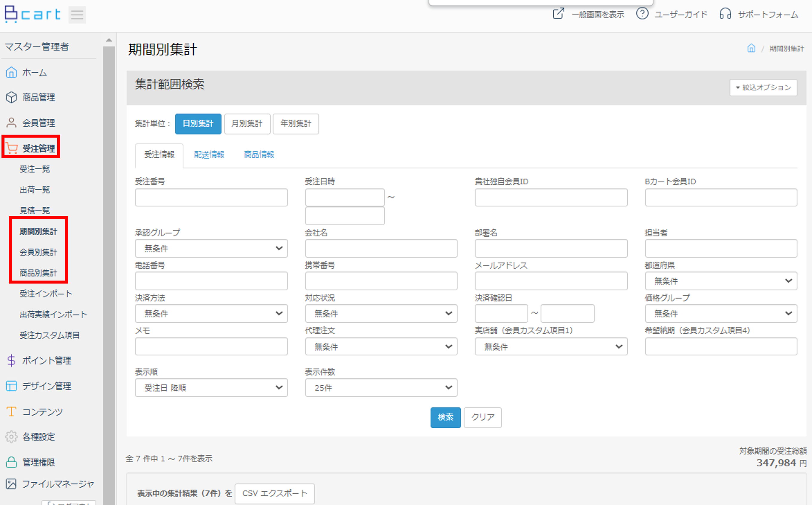Screen dimensions: 812x505
Task: Click the 担当者 input field
Action: (x=721, y=248)
